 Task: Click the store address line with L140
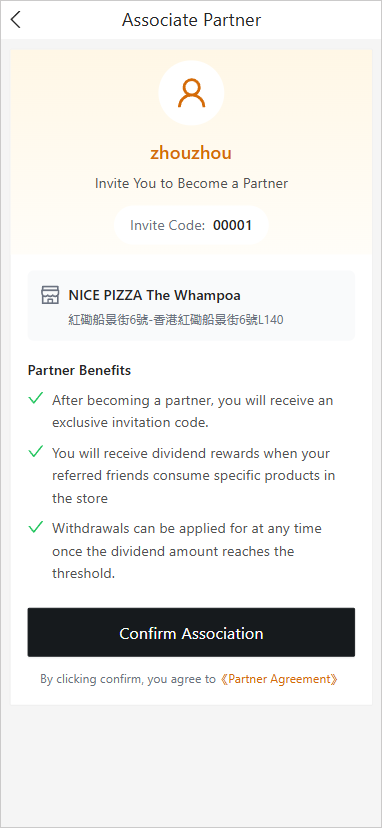coord(176,319)
